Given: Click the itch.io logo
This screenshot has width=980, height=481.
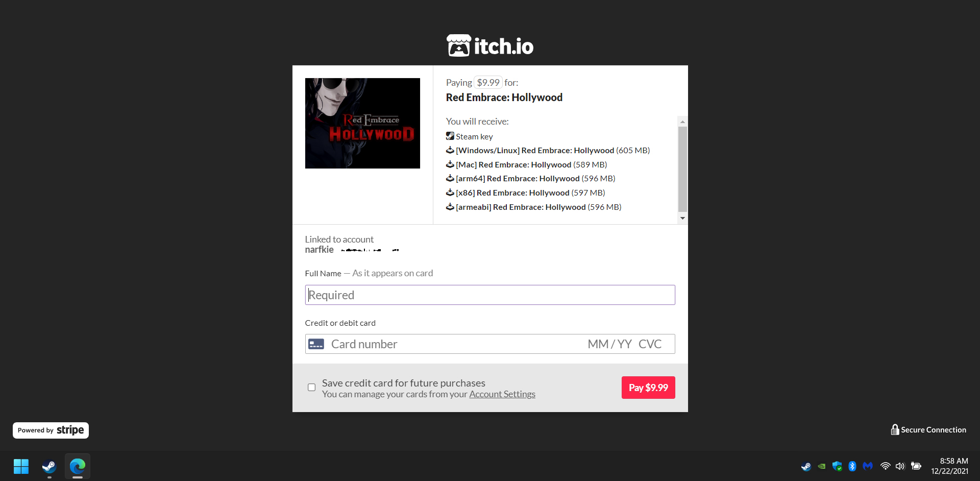Looking at the screenshot, I should (490, 45).
